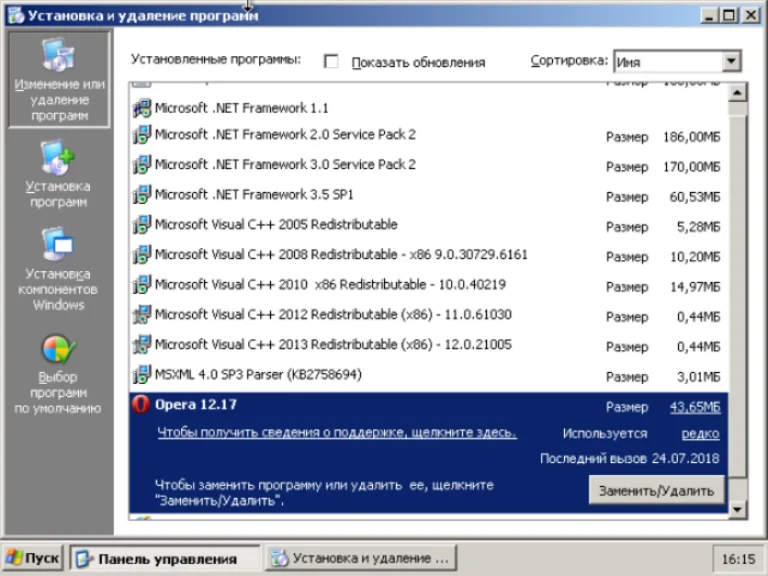Select Visual C++ 2008 Redistributable 9.0.30729.6161 text
Viewport: 768px width, 576px height.
[341, 255]
